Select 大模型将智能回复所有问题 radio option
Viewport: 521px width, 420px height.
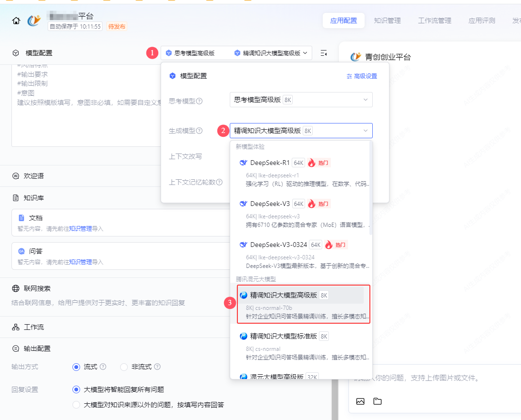click(76, 389)
